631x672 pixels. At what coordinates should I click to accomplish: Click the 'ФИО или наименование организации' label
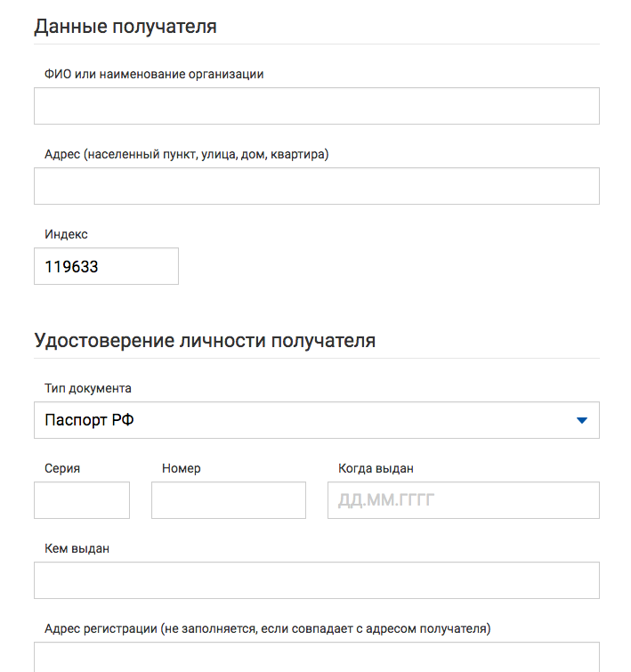click(154, 74)
